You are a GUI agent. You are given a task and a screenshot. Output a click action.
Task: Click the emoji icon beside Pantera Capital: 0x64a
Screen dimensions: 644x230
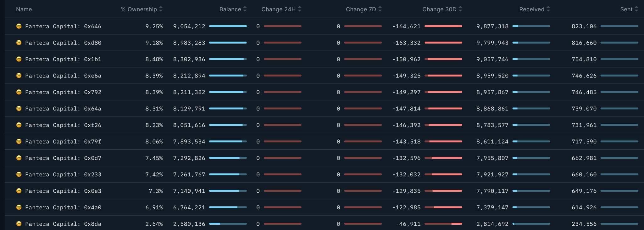pos(19,109)
